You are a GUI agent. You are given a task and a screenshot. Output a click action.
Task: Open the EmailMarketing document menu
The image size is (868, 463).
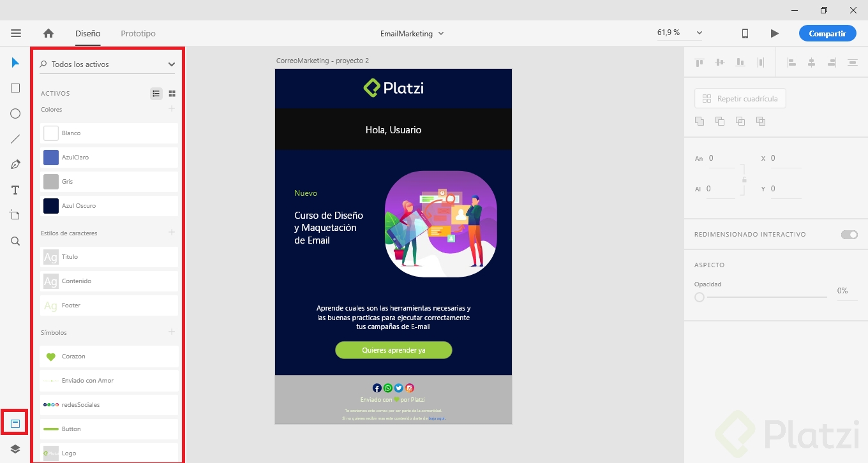[412, 33]
